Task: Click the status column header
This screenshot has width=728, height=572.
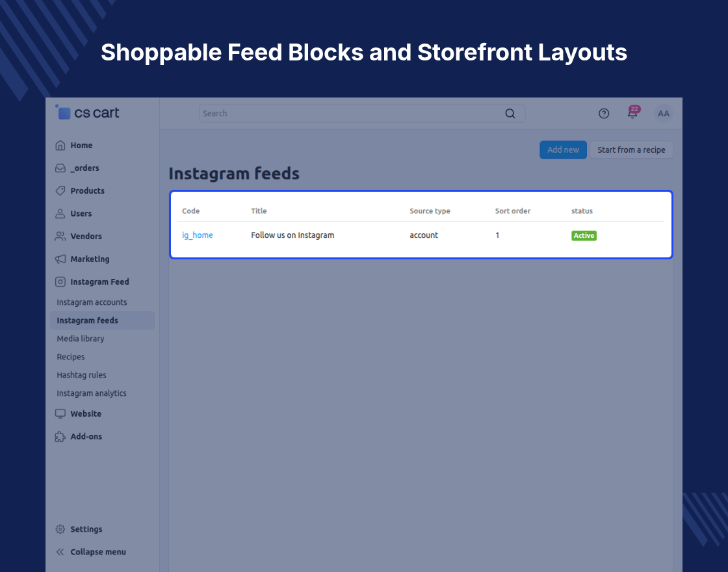Action: pos(582,211)
